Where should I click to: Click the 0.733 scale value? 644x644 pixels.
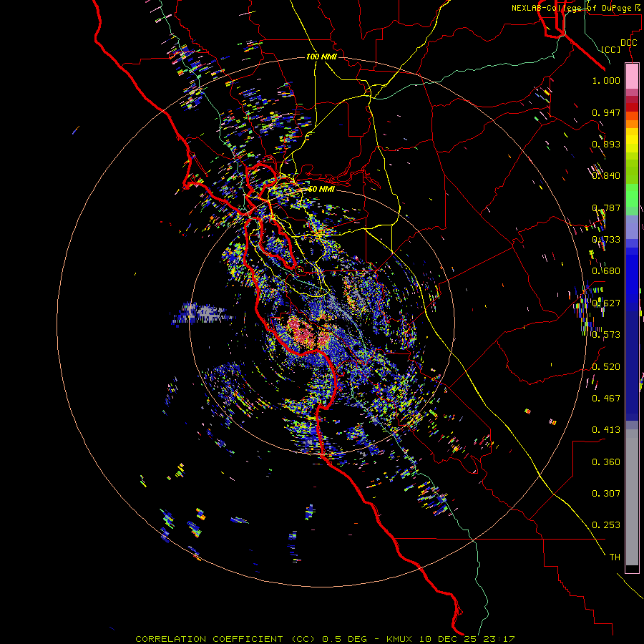tap(606, 240)
